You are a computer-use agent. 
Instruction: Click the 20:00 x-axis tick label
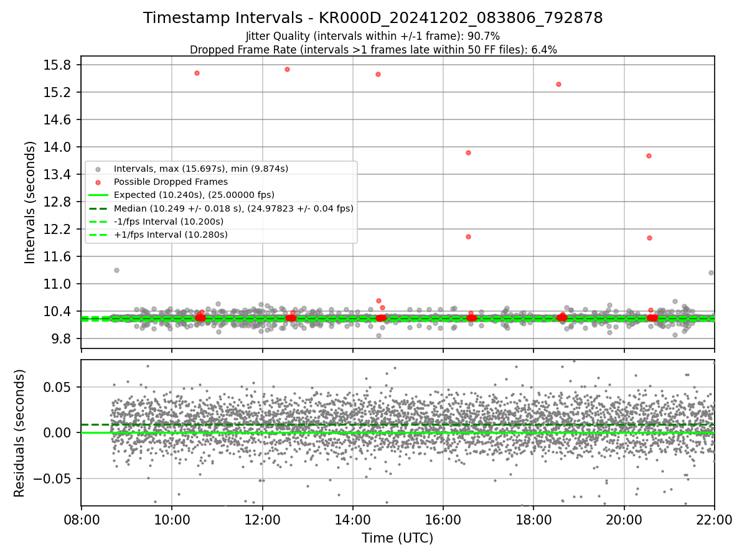[624, 521]
